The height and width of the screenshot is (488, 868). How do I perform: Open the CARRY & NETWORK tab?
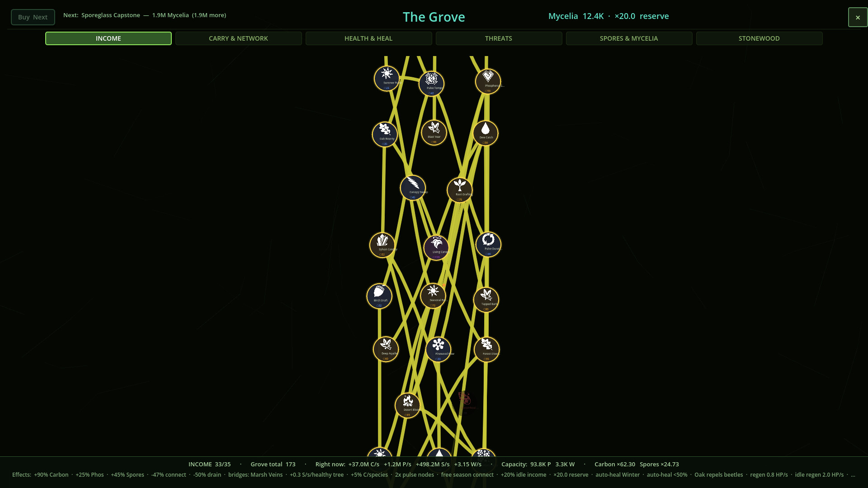tap(239, 38)
